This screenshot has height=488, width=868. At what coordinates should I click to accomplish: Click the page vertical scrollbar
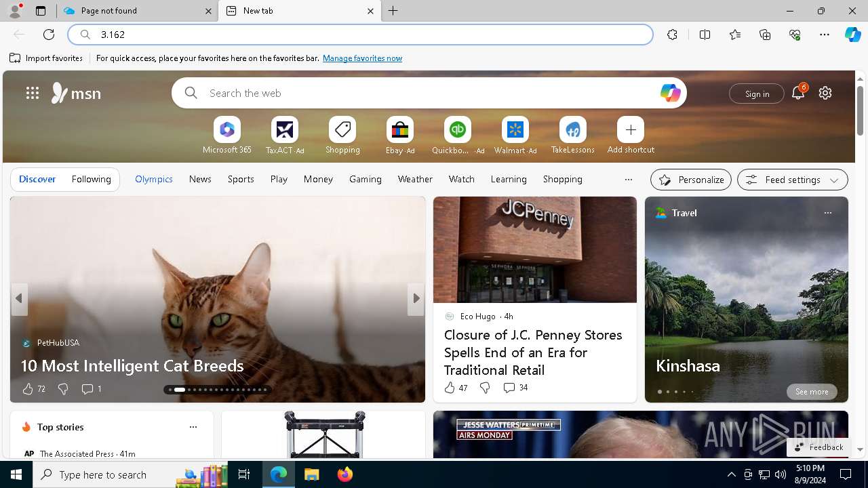860,263
